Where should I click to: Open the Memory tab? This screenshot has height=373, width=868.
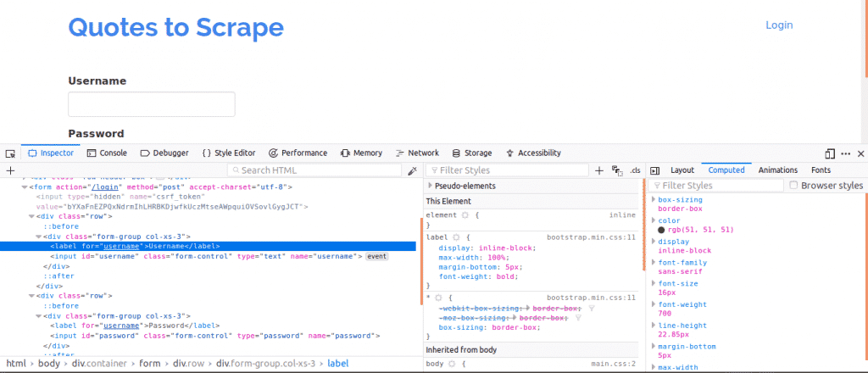(361, 153)
